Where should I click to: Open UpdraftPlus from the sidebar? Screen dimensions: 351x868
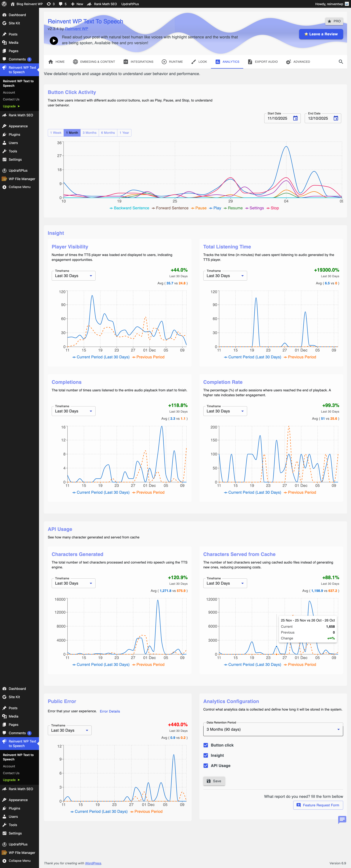coord(18,170)
